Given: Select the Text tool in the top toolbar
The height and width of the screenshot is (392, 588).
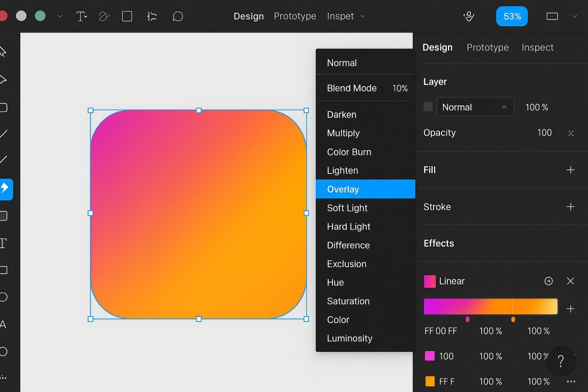Looking at the screenshot, I should click(80, 16).
